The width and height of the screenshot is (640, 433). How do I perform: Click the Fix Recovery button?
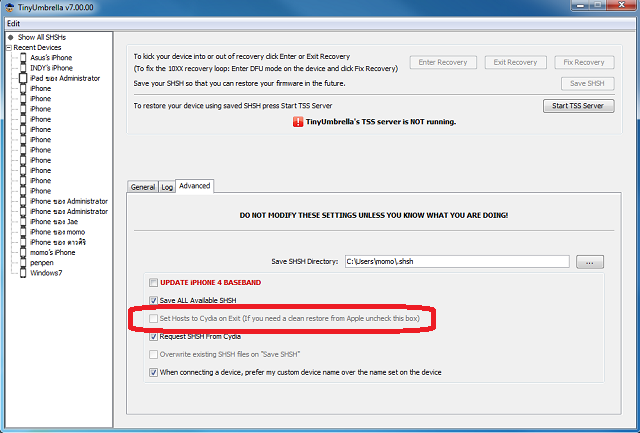point(584,62)
